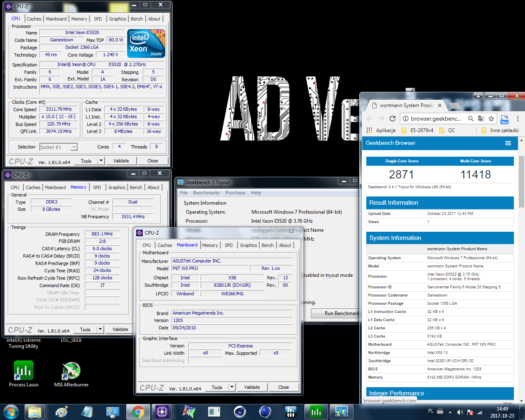Open Benchmarks menu in Geekbench 3 Tryout
Viewport: 525px width, 420px height.
[206, 193]
